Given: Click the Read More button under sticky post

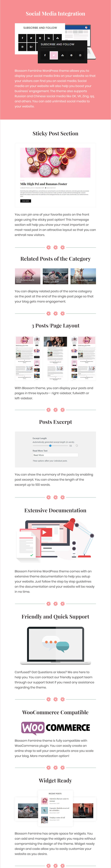Looking at the screenshot, I should pos(25,201).
